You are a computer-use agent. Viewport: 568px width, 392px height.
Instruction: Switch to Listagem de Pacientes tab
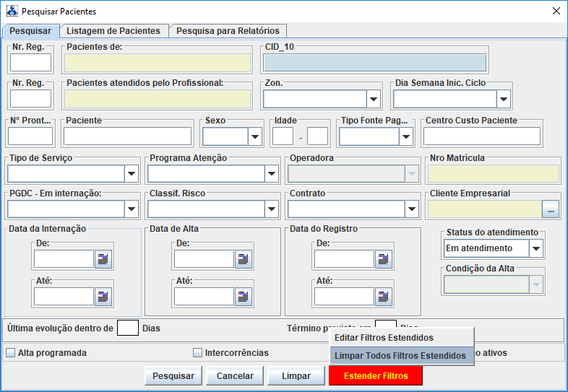tap(113, 31)
